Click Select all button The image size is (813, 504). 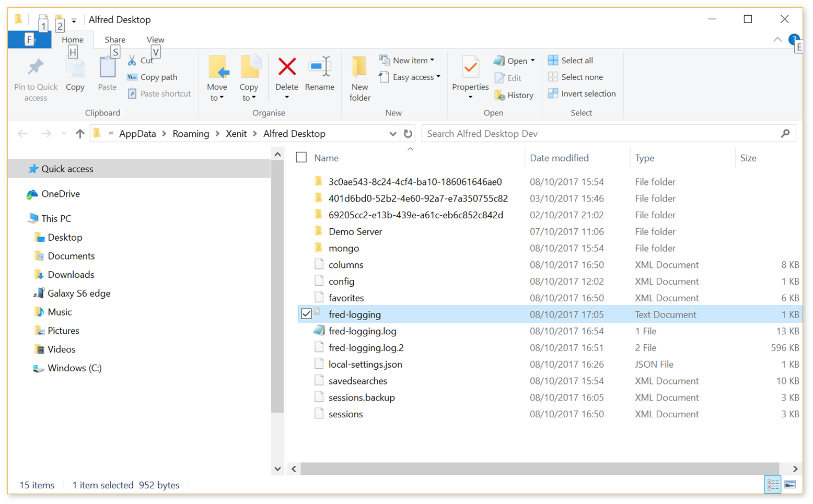coord(571,61)
